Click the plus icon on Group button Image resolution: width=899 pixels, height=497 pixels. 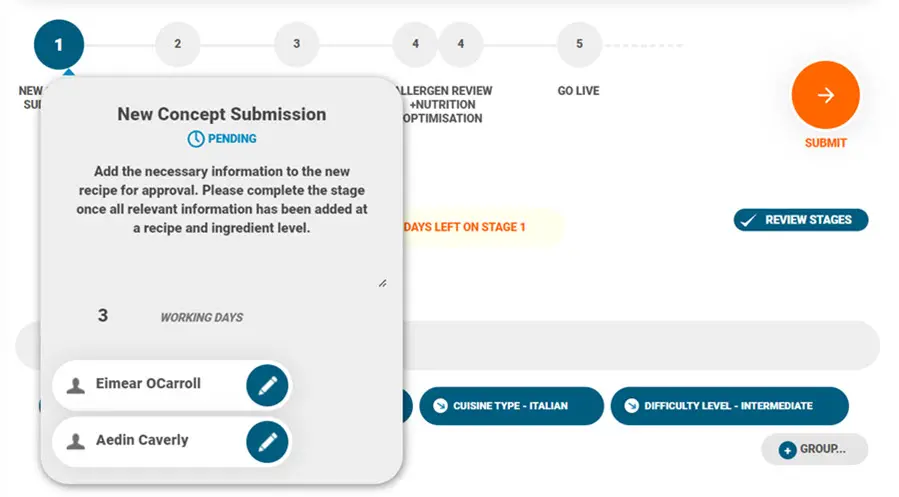(x=787, y=450)
